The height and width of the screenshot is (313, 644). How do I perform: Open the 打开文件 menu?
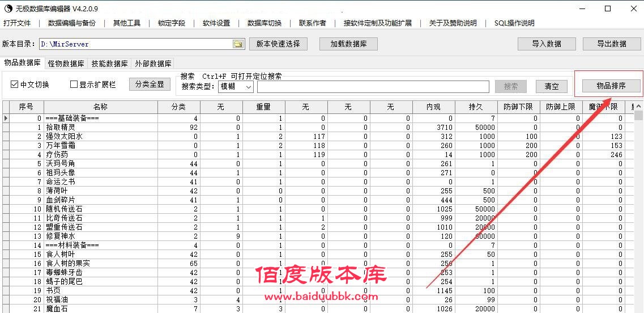17,23
